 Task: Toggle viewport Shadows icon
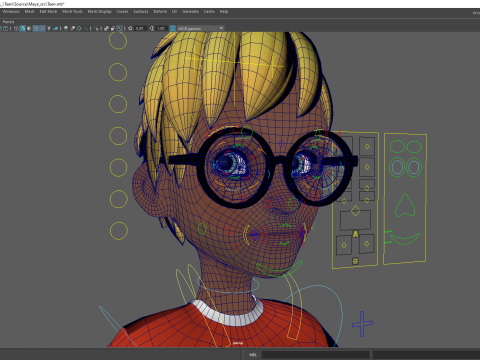[x=56, y=28]
